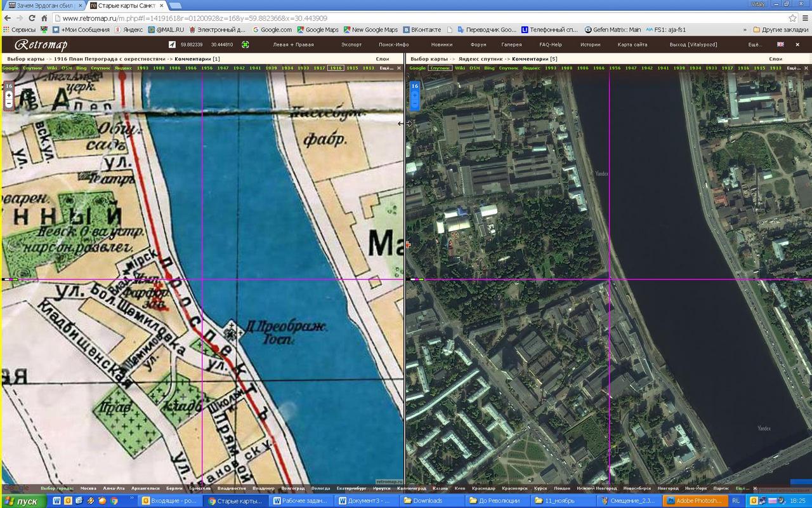
Task: Click the GPS location arrow icon
Action: [173, 44]
